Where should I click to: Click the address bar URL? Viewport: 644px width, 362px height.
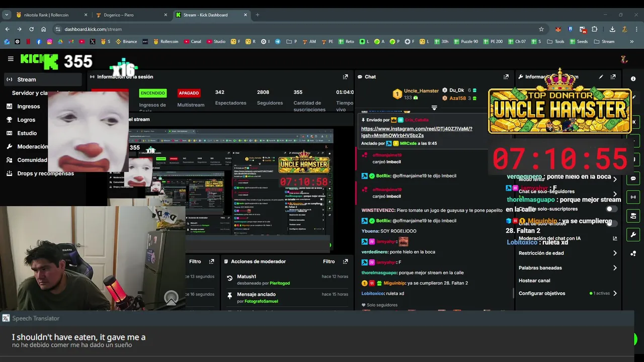tap(93, 29)
